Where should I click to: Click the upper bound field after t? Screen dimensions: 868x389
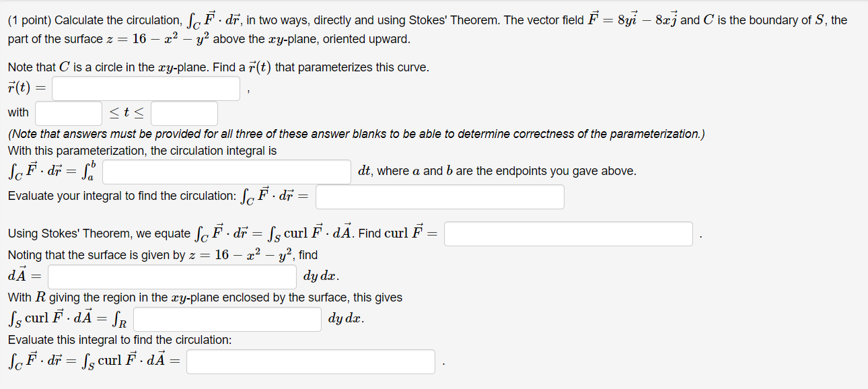[x=184, y=112]
